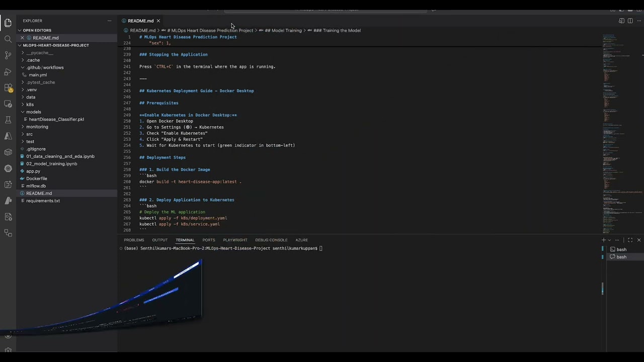Create a new terminal with plus icon

pyautogui.click(x=604, y=240)
